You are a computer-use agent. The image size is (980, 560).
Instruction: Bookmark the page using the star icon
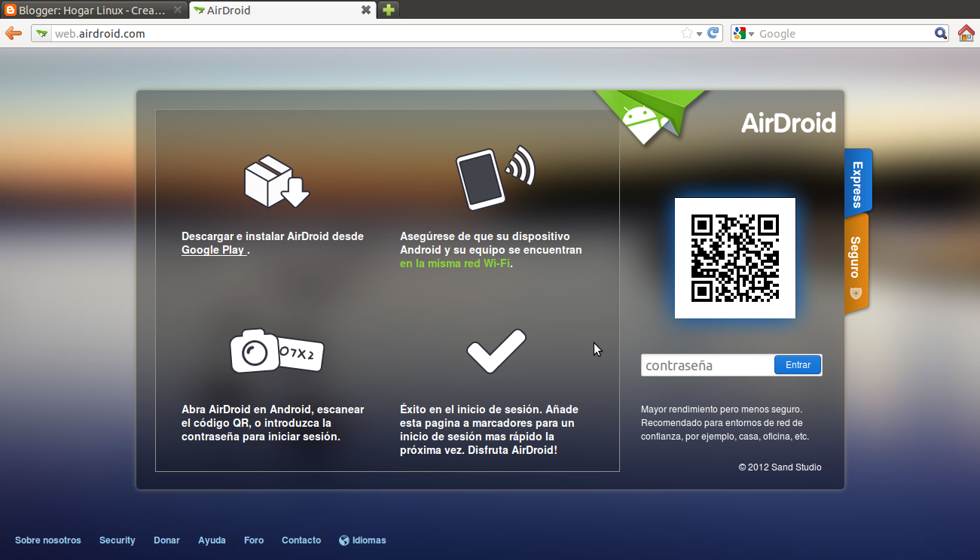point(686,33)
